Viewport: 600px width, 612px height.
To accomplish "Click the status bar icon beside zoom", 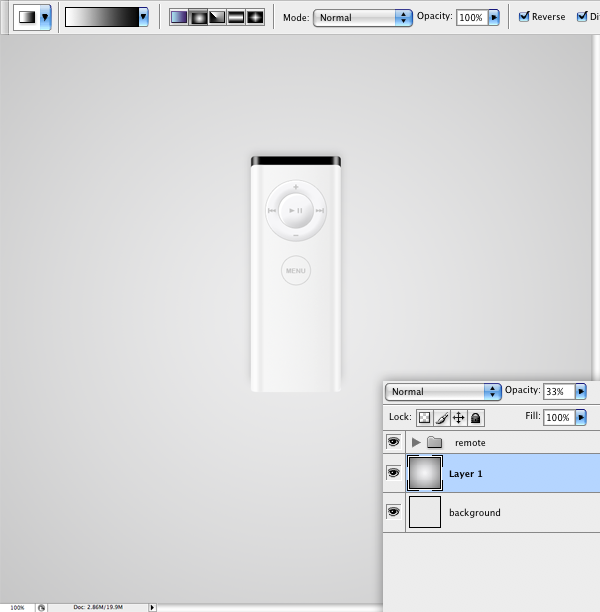I will pos(41,608).
